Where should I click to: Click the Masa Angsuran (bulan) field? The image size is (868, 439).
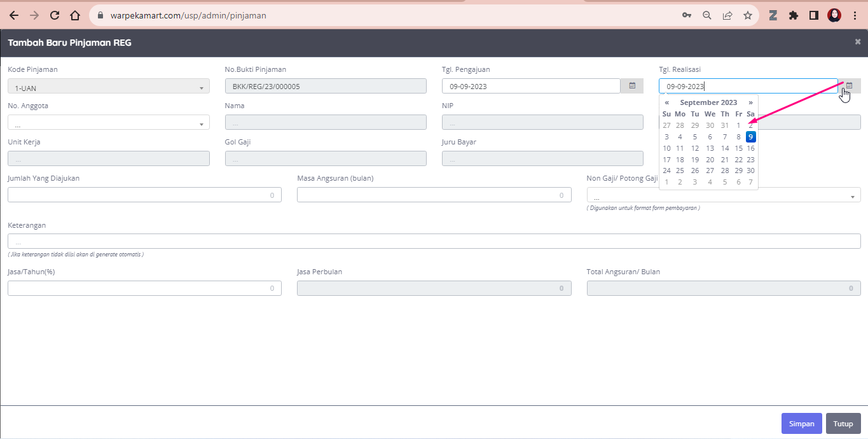(434, 195)
